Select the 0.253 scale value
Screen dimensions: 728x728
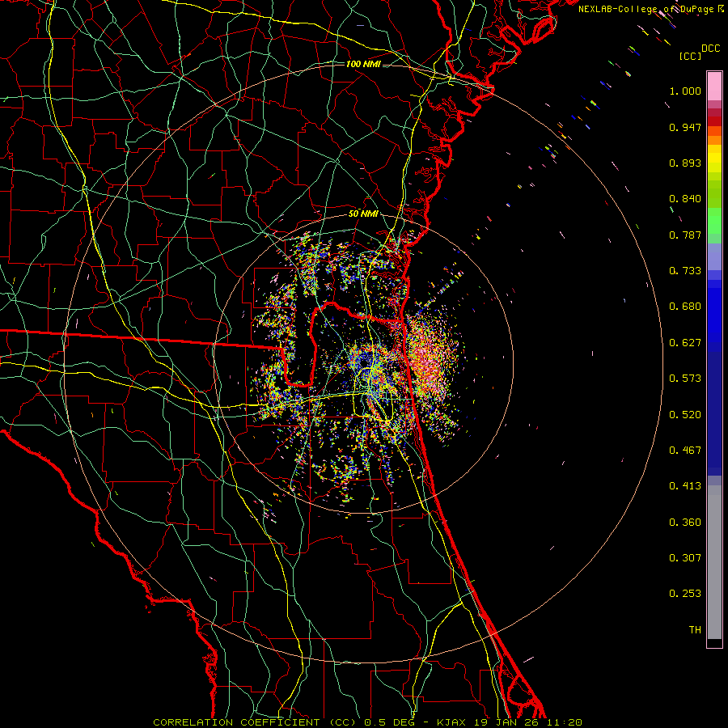point(685,594)
